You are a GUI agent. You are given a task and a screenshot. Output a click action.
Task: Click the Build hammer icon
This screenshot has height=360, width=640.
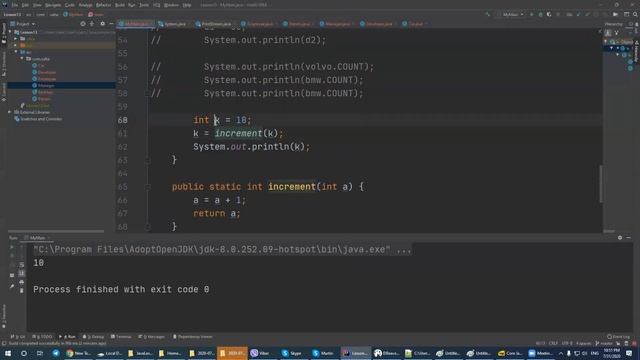pyautogui.click(x=487, y=15)
